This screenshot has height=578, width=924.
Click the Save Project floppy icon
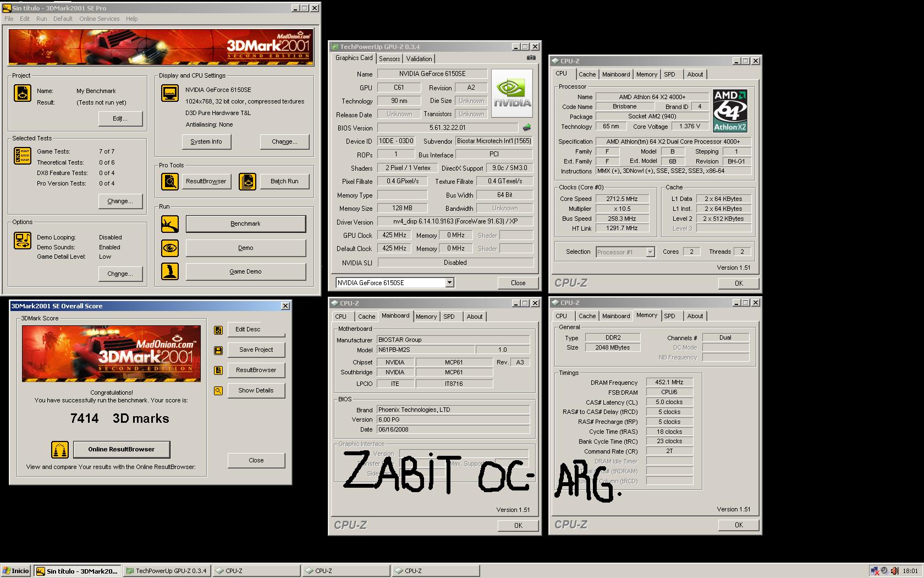218,350
